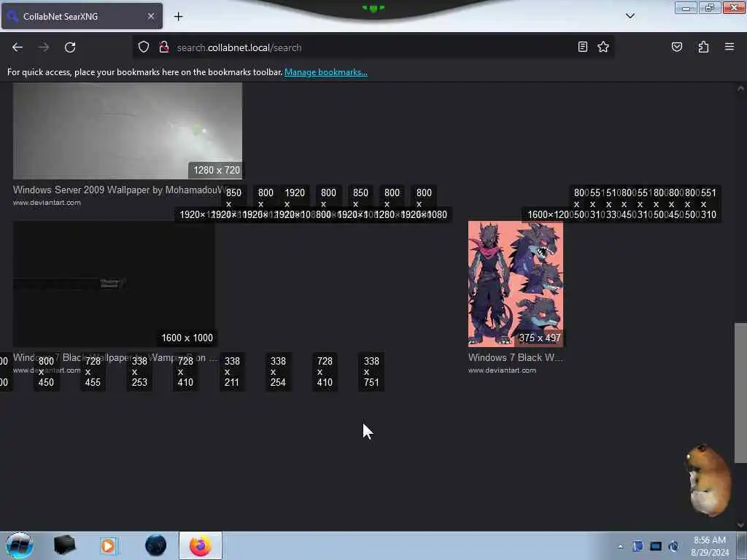Toggle reader view in address bar
This screenshot has height=560, width=747.
click(582, 47)
